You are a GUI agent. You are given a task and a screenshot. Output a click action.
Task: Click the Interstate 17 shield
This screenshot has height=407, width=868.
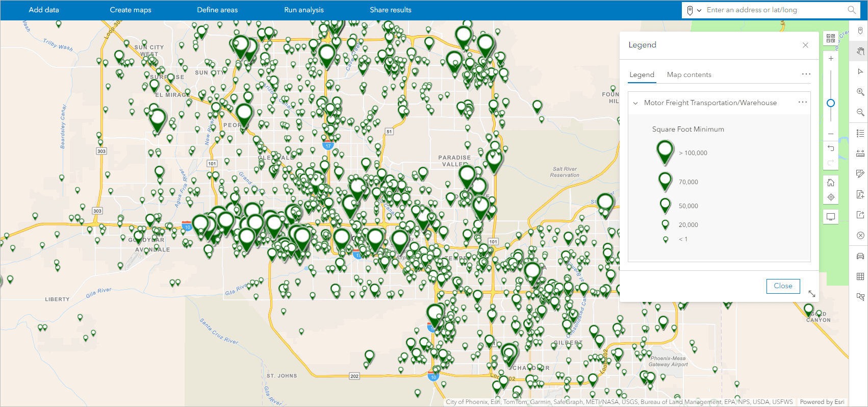[x=328, y=145]
